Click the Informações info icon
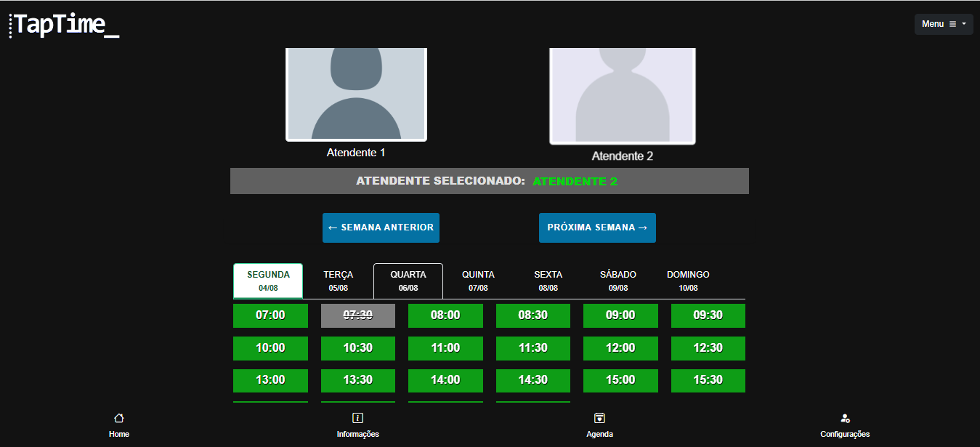This screenshot has height=447, width=980. coord(357,417)
